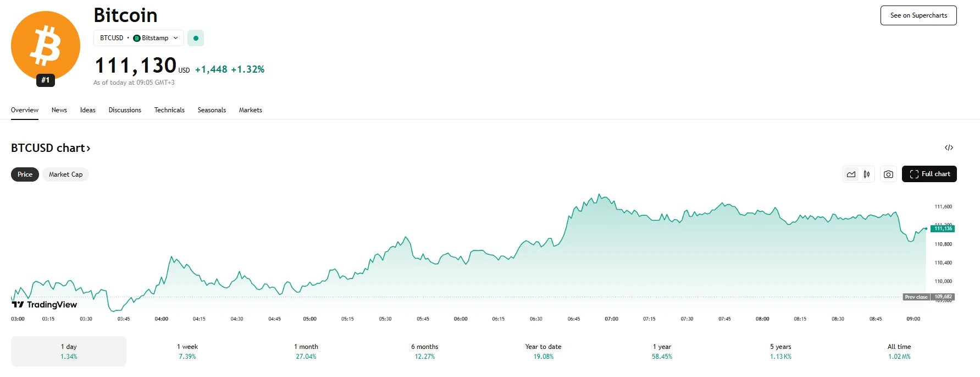
Task: Select the 1 week range
Action: click(x=187, y=351)
